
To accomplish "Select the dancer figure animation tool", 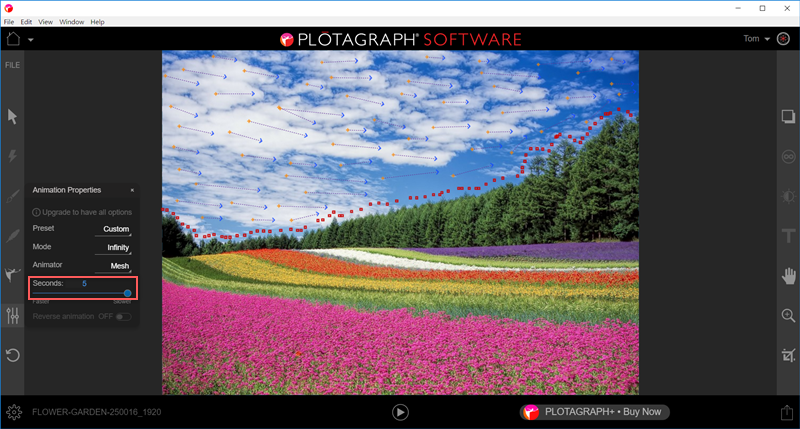I will click(12, 274).
